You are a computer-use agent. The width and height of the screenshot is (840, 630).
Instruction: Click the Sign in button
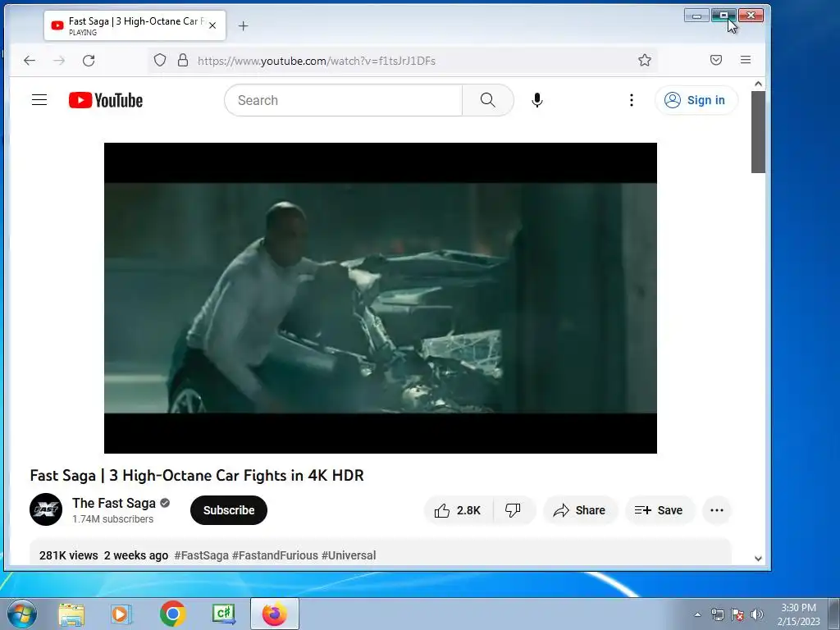[696, 100]
